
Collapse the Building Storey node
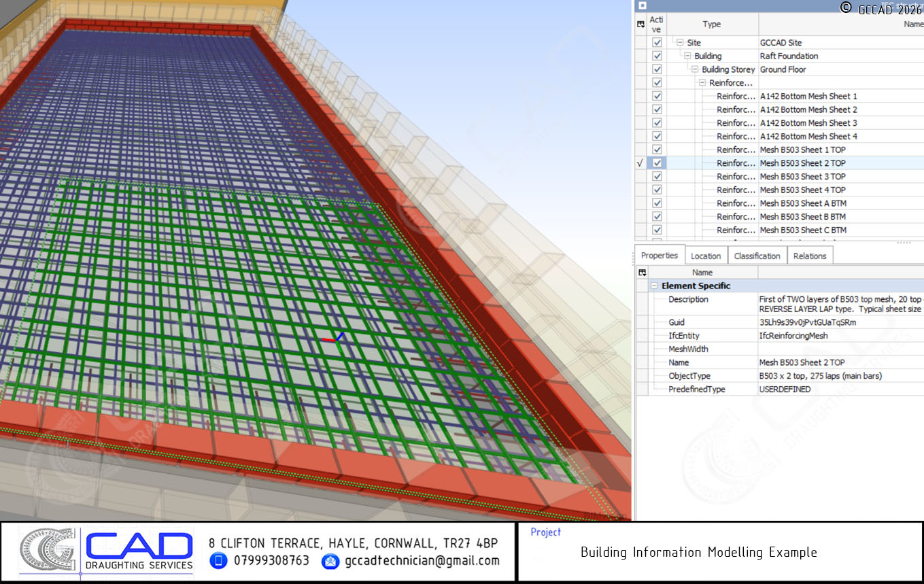pos(695,70)
